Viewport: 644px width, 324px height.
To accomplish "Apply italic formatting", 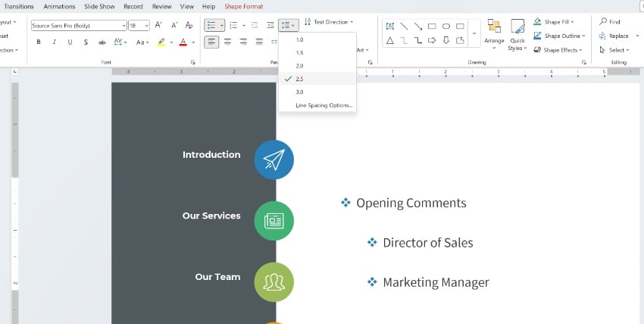I will pos(55,42).
